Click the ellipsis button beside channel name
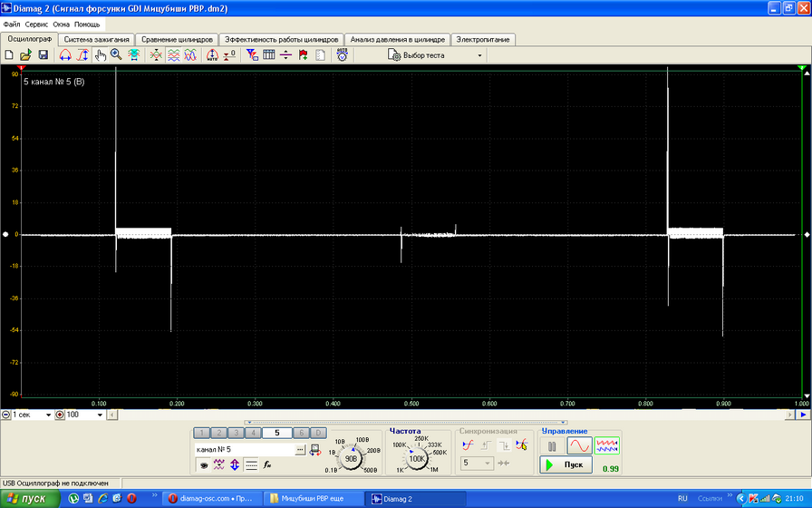812x508 pixels. pyautogui.click(x=300, y=450)
